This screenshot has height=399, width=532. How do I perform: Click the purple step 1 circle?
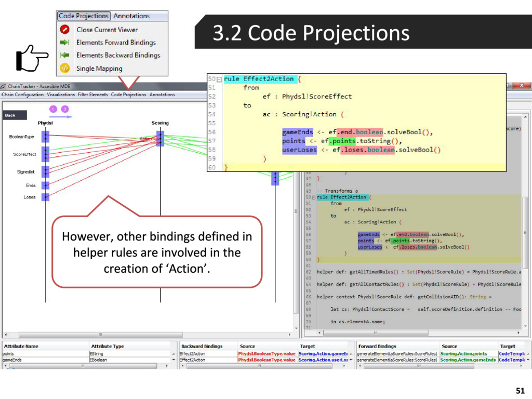point(54,109)
